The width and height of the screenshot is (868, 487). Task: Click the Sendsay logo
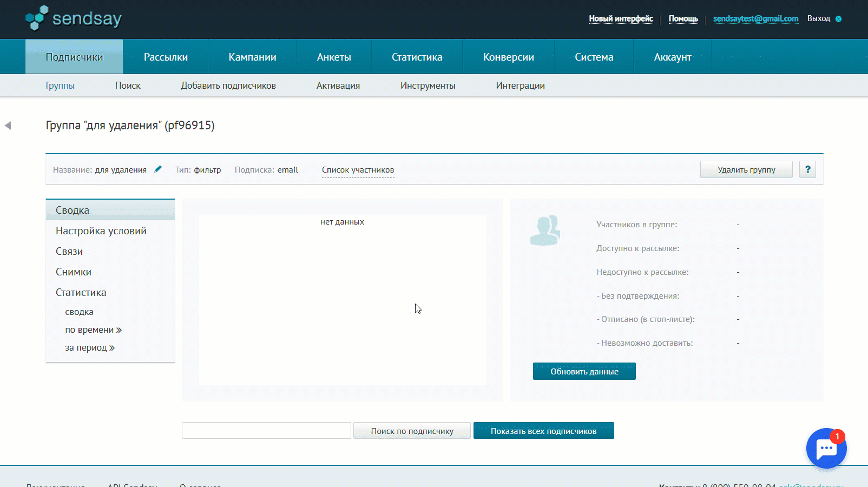[74, 18]
